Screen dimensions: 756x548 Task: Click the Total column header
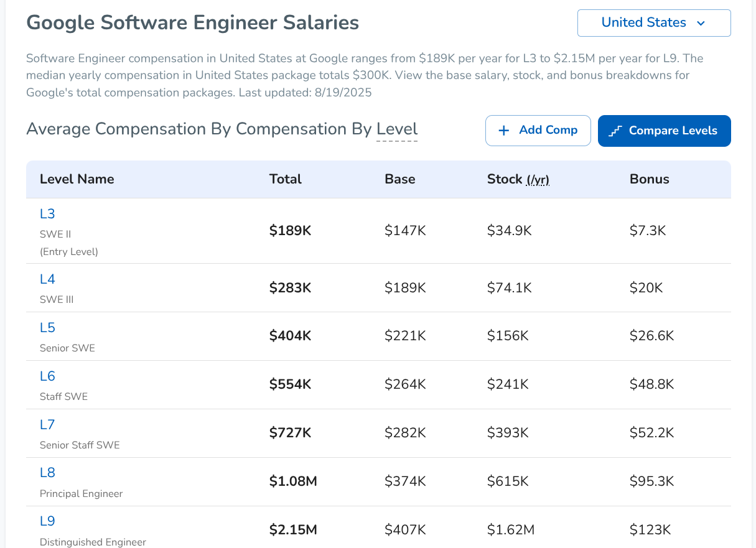pyautogui.click(x=286, y=179)
